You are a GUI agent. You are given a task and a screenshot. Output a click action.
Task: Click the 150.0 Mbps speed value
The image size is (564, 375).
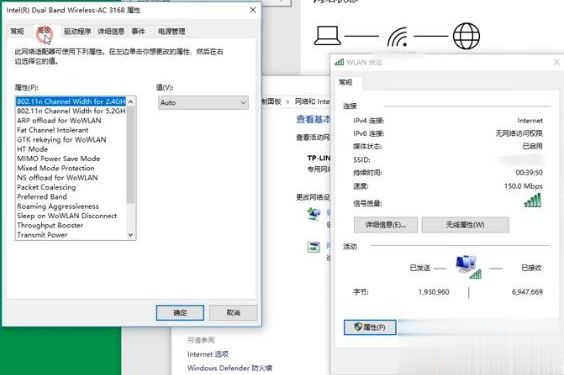pos(523,186)
